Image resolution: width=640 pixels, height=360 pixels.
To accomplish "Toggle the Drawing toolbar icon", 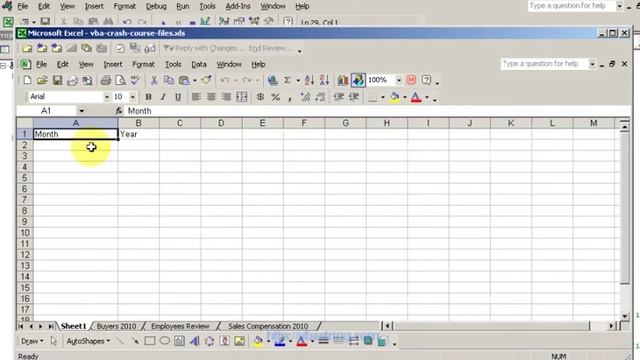I will pos(358,80).
